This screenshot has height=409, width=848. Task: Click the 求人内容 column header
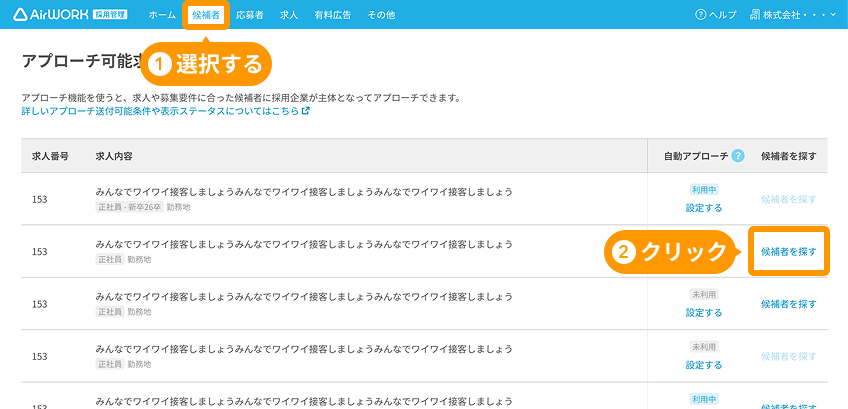tap(114, 156)
